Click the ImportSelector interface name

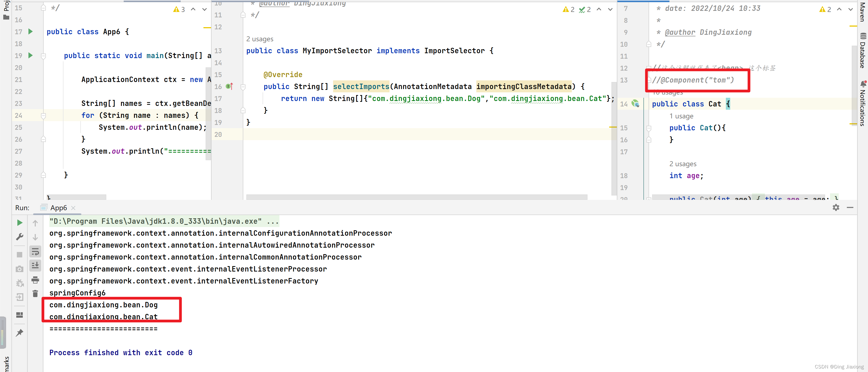pyautogui.click(x=454, y=51)
